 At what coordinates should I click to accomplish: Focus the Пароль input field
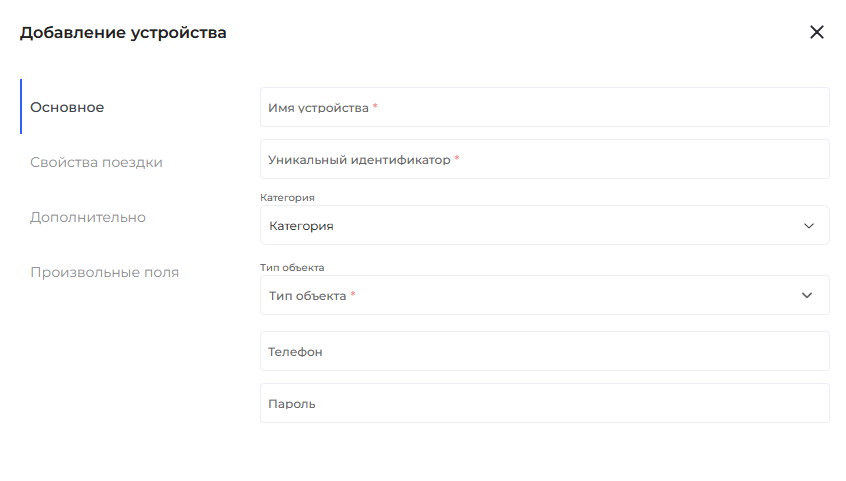coord(544,404)
